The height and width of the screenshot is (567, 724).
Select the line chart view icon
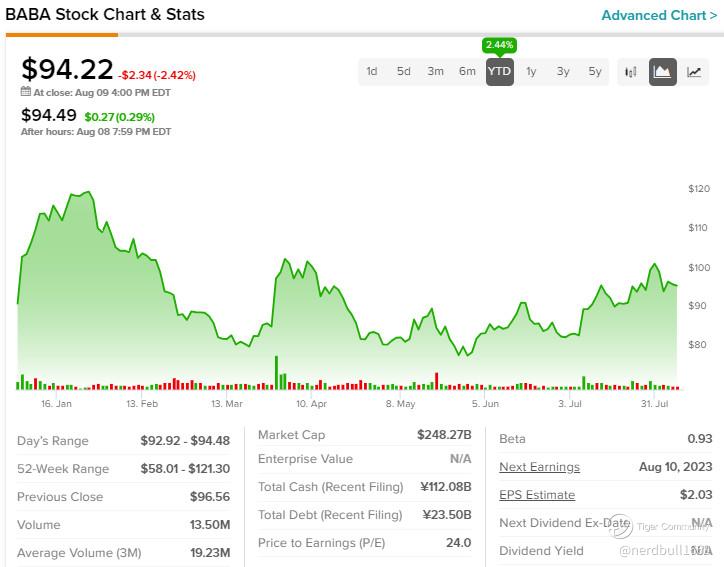694,72
